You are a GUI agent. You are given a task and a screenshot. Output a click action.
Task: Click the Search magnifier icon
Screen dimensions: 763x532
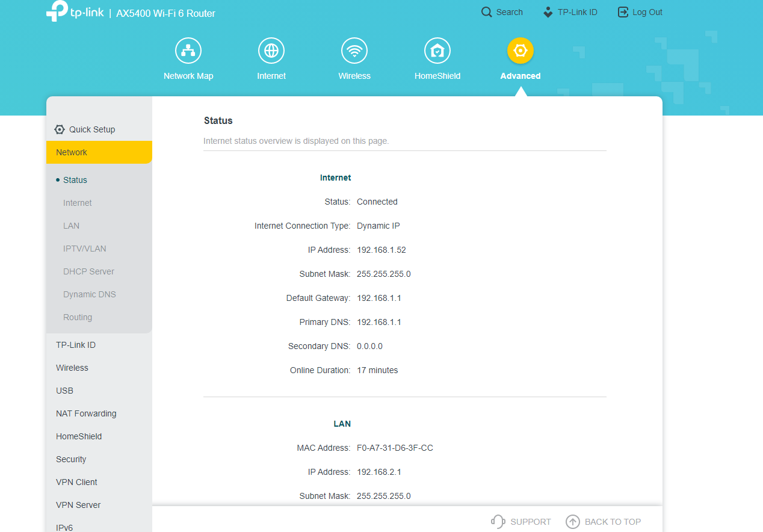tap(487, 12)
